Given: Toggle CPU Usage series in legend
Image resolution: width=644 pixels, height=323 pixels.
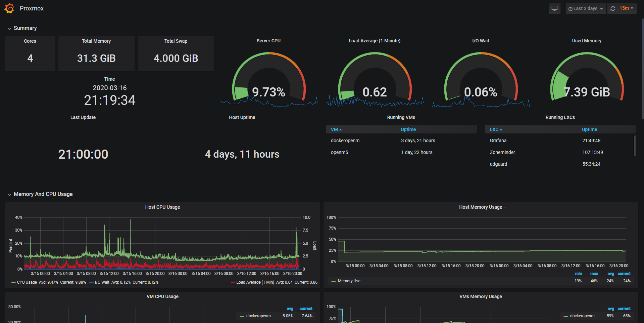Looking at the screenshot, I should pos(27,282).
